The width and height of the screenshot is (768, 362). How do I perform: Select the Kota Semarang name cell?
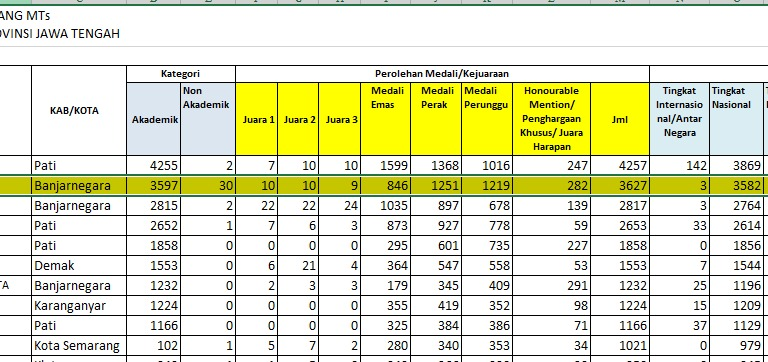[x=79, y=346]
